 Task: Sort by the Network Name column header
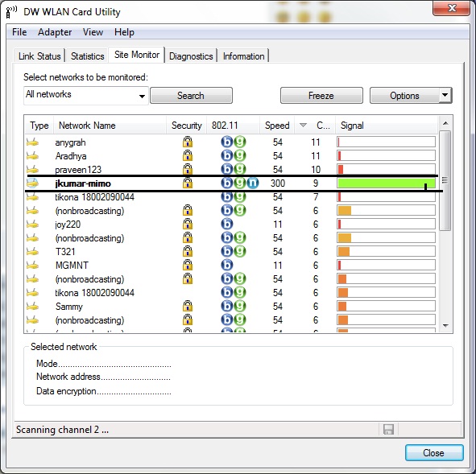[x=110, y=125]
